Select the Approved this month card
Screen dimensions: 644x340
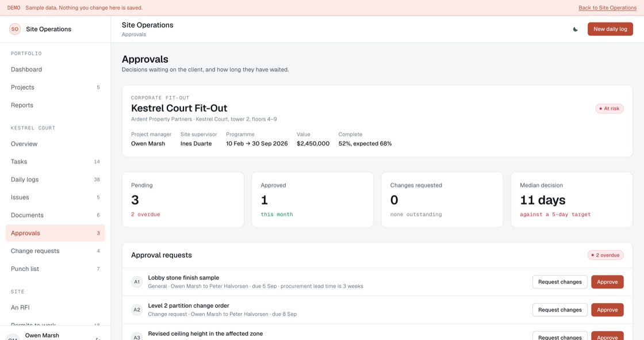(313, 200)
